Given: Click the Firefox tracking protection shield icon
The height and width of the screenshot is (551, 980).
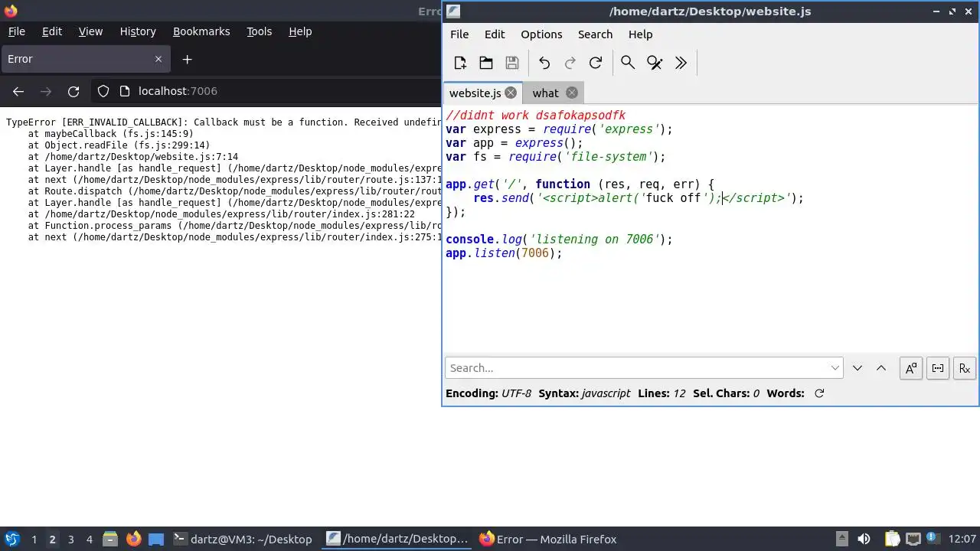Looking at the screenshot, I should (103, 91).
